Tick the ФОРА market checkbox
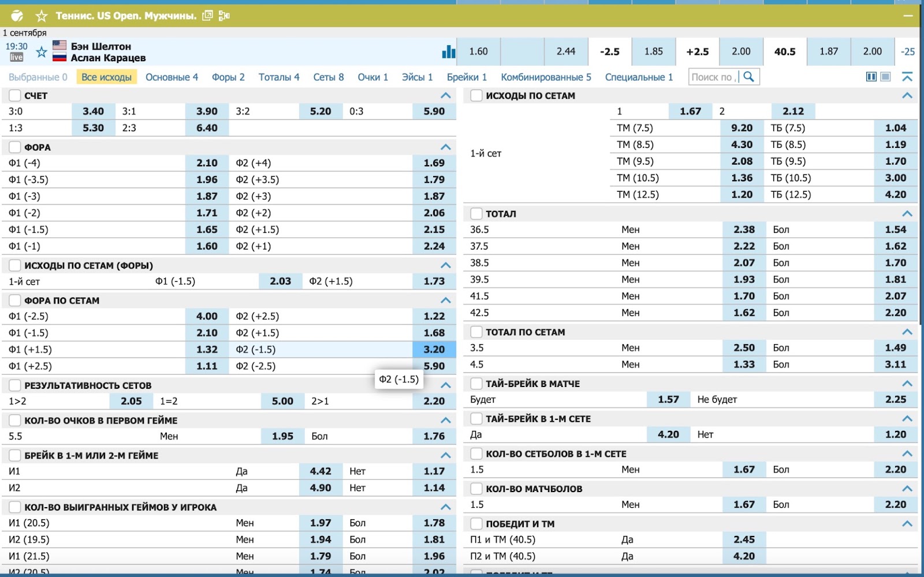The height and width of the screenshot is (577, 924). (x=15, y=147)
